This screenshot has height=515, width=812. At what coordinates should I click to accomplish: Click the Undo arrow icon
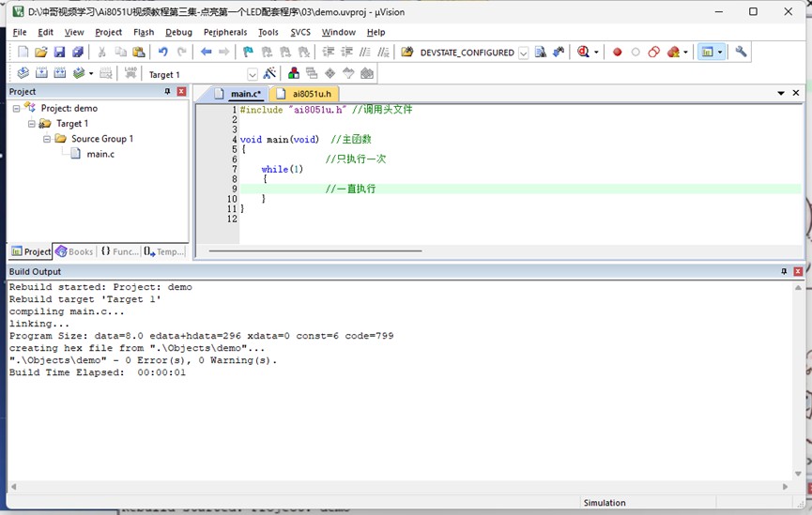[162, 53]
